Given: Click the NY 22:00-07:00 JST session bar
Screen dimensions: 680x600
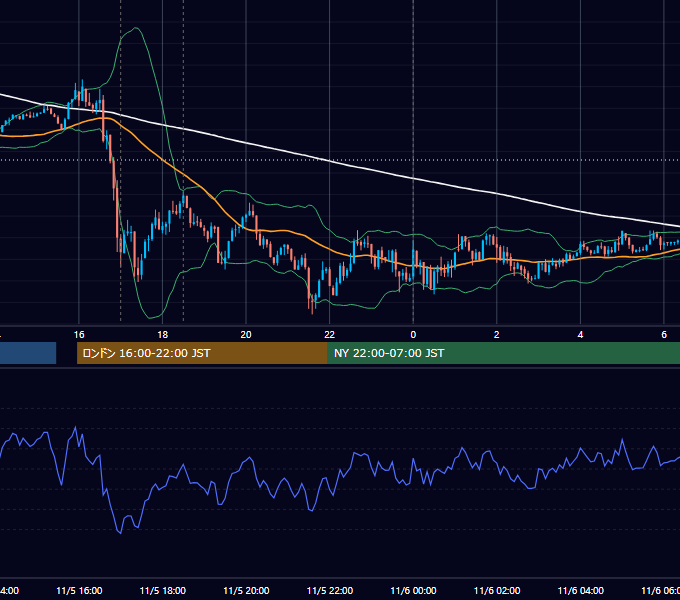Looking at the screenshot, I should [503, 353].
